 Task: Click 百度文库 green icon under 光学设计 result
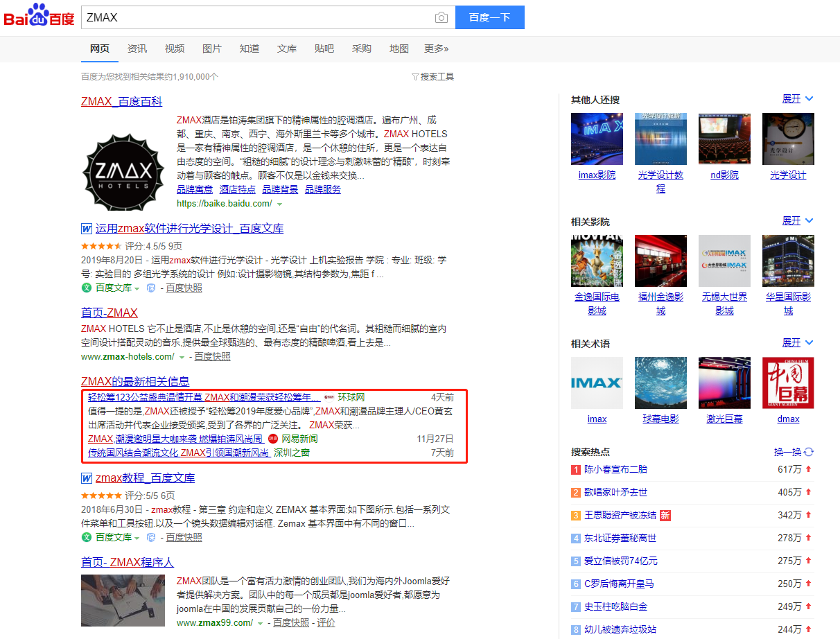(87, 288)
